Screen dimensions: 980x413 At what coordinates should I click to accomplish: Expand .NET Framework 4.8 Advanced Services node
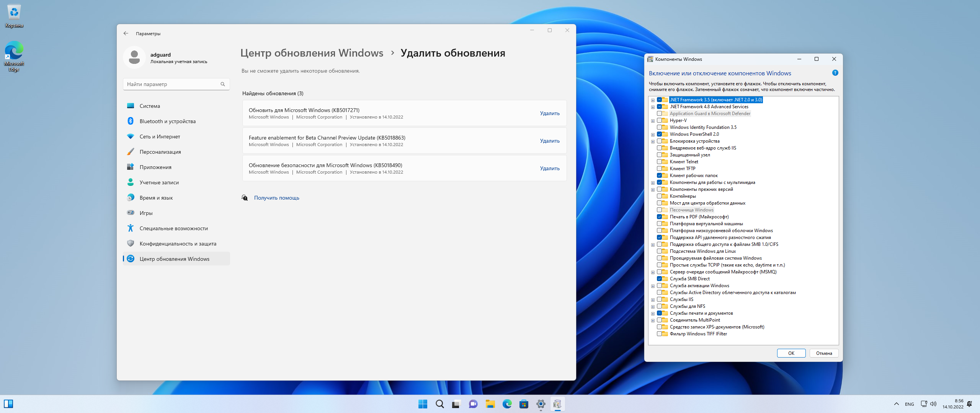coord(653,107)
